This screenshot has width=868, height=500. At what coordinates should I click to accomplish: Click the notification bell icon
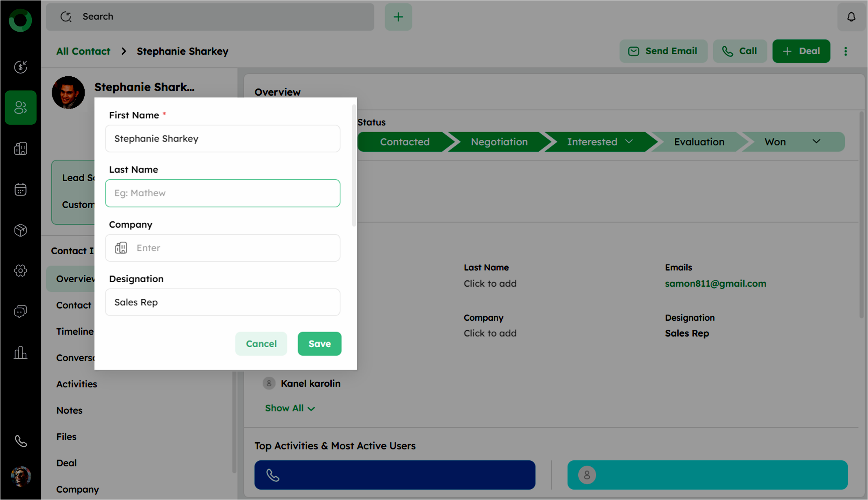(x=851, y=17)
